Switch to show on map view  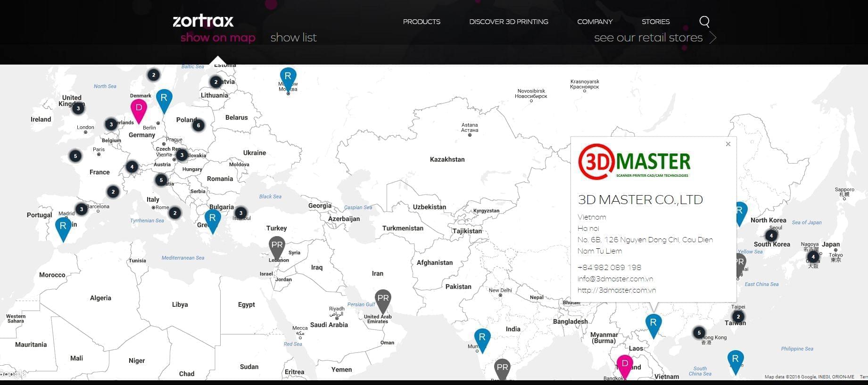(x=218, y=38)
